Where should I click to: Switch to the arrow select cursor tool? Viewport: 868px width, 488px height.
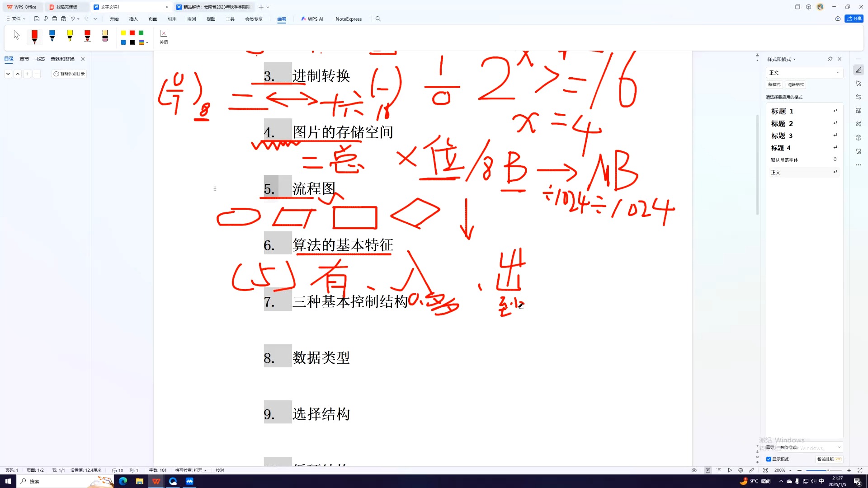[x=17, y=35]
